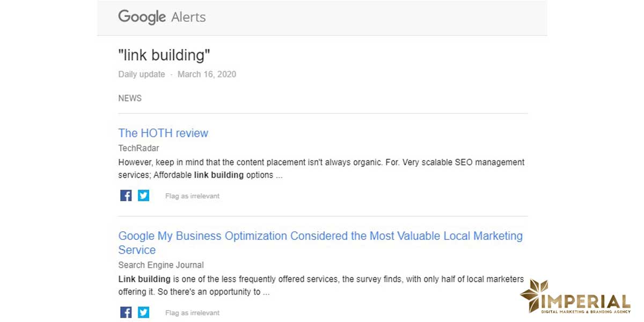Select the Search Engine Journal source name
This screenshot has height=322, width=644.
coord(161,265)
